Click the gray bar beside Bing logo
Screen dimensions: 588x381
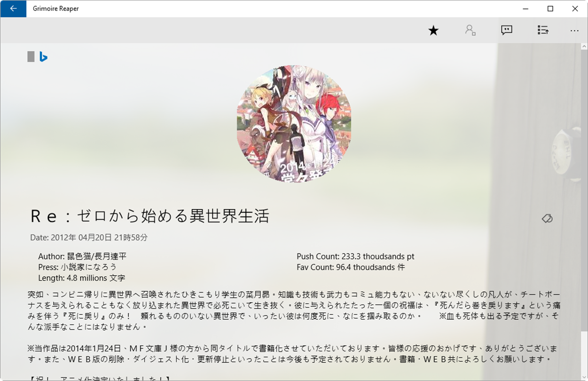[x=31, y=57]
